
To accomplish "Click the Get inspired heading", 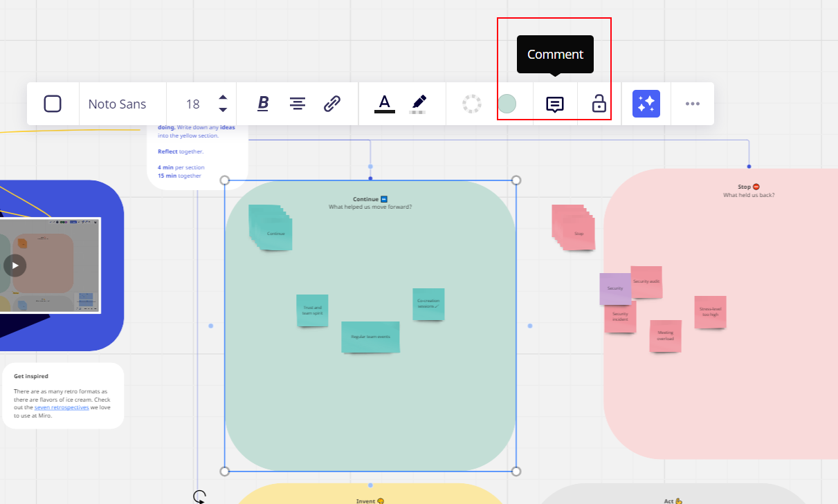I will tap(31, 377).
